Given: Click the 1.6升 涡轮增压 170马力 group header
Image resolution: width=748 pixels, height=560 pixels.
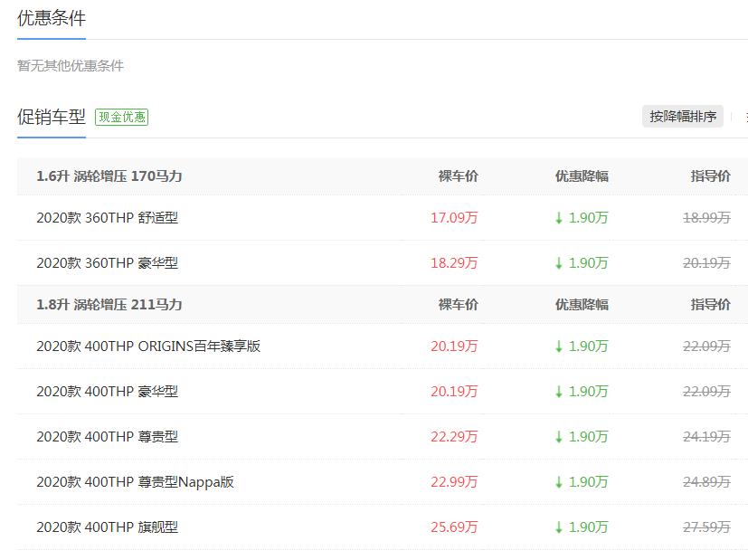Looking at the screenshot, I should [x=109, y=176].
